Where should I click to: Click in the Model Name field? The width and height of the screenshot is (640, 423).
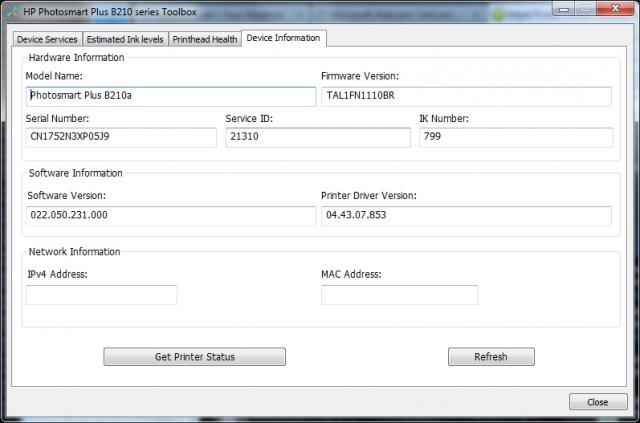pos(171,96)
